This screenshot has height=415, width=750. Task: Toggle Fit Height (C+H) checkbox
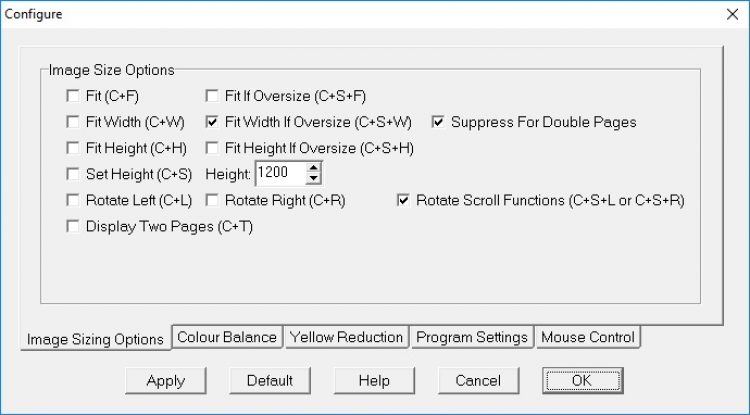(x=72, y=149)
